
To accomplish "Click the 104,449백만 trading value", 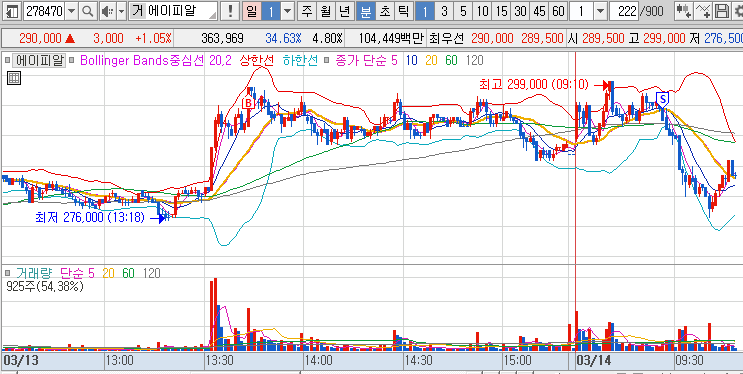I will [x=391, y=38].
